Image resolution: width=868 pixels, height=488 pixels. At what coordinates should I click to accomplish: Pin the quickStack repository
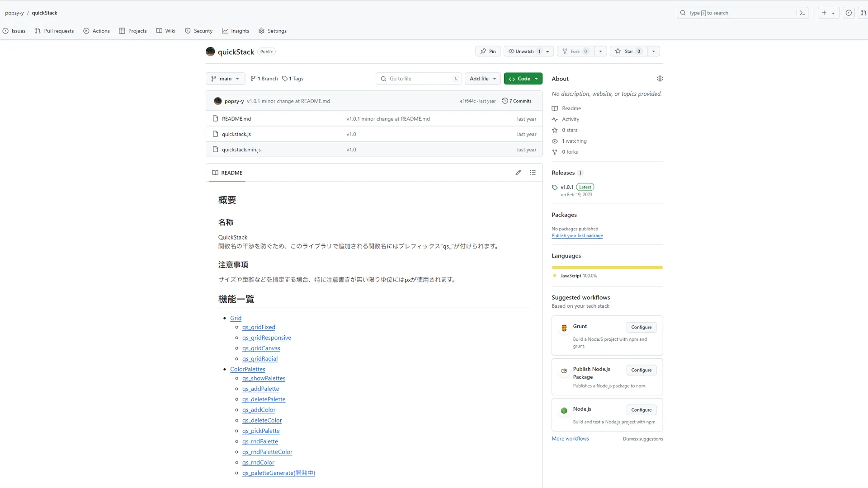488,52
